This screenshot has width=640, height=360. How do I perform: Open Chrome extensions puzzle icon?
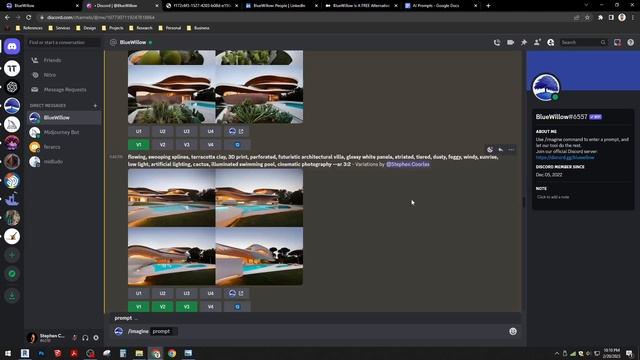click(x=600, y=18)
